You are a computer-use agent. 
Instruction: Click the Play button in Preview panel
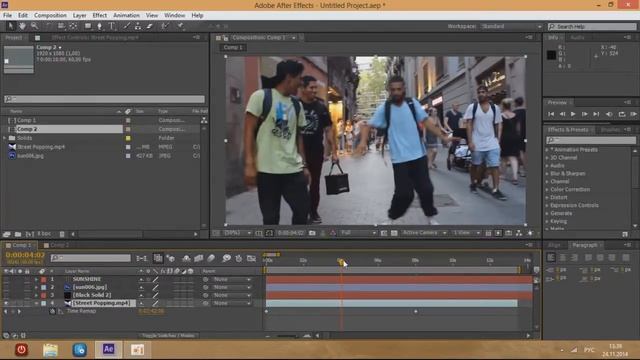point(573,114)
